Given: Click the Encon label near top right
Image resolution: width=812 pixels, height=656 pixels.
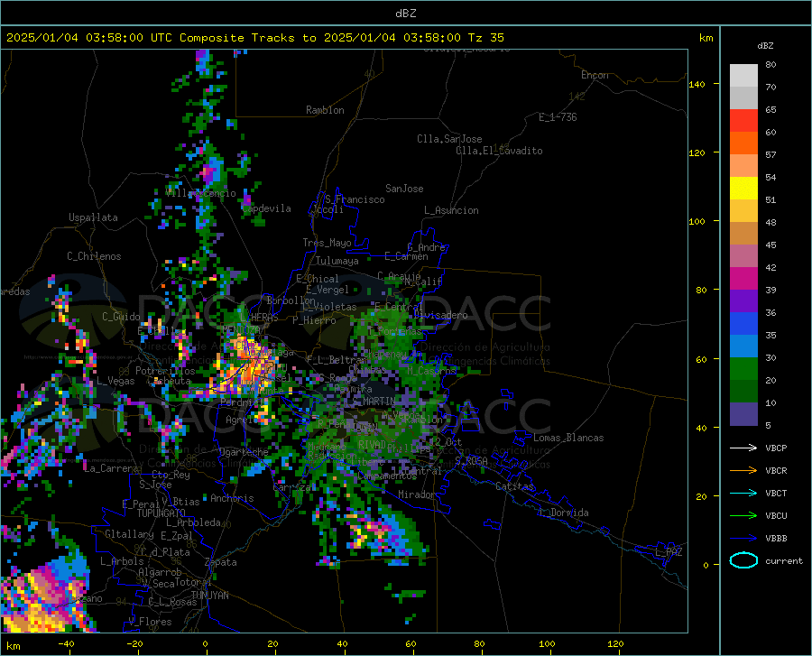Looking at the screenshot, I should click(595, 75).
